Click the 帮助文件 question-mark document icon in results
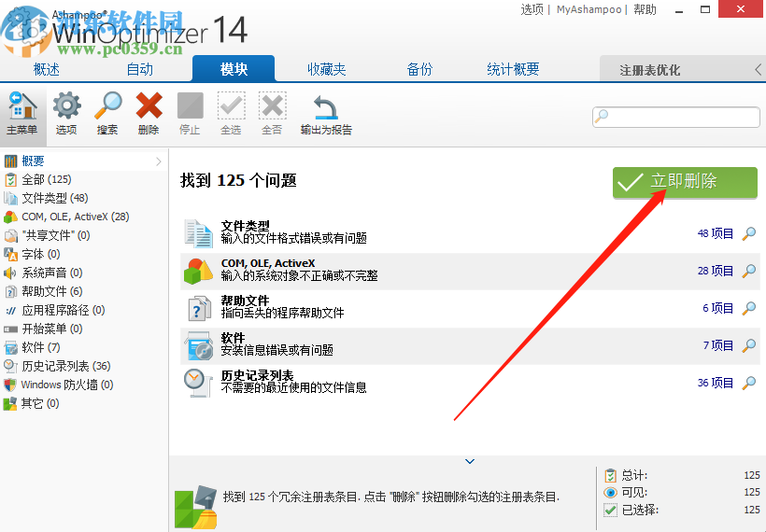The height and width of the screenshot is (532, 766). [198, 308]
